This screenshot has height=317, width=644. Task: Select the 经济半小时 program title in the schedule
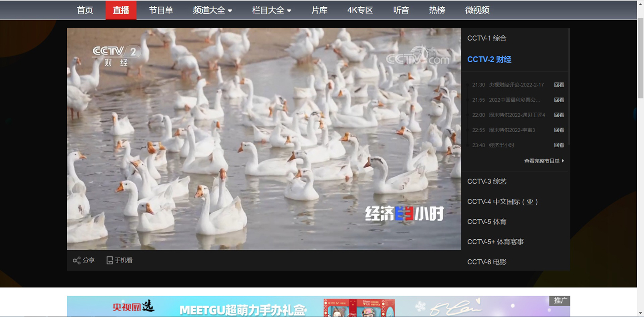point(502,145)
